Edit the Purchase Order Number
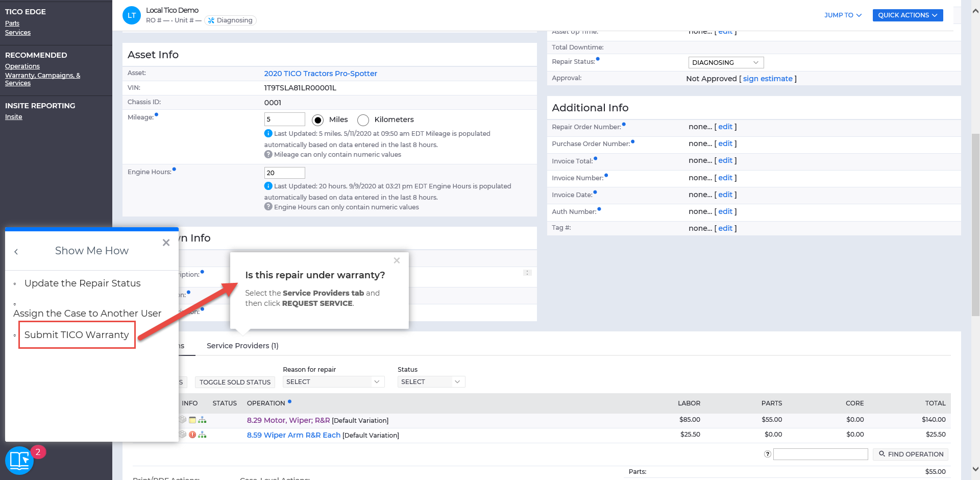This screenshot has height=480, width=980. 725,143
